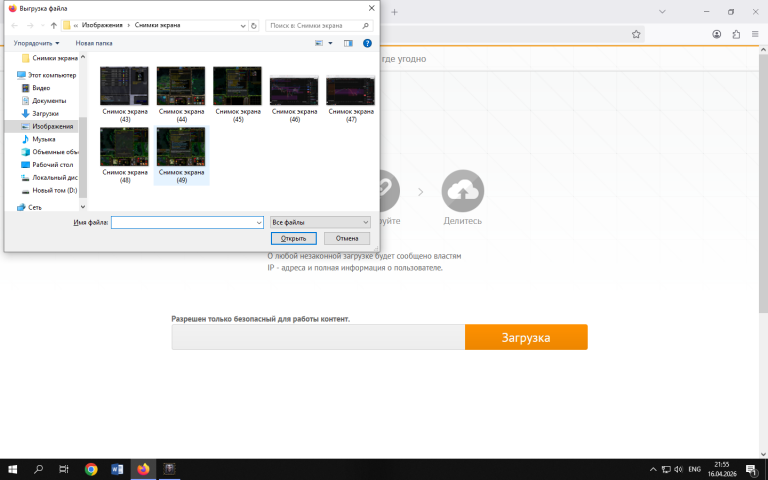Expand the view options dropdown arrow

click(330, 43)
